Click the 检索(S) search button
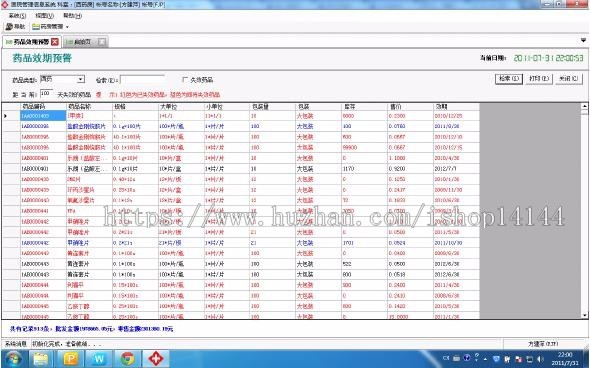This screenshot has height=368, width=590. [x=508, y=79]
